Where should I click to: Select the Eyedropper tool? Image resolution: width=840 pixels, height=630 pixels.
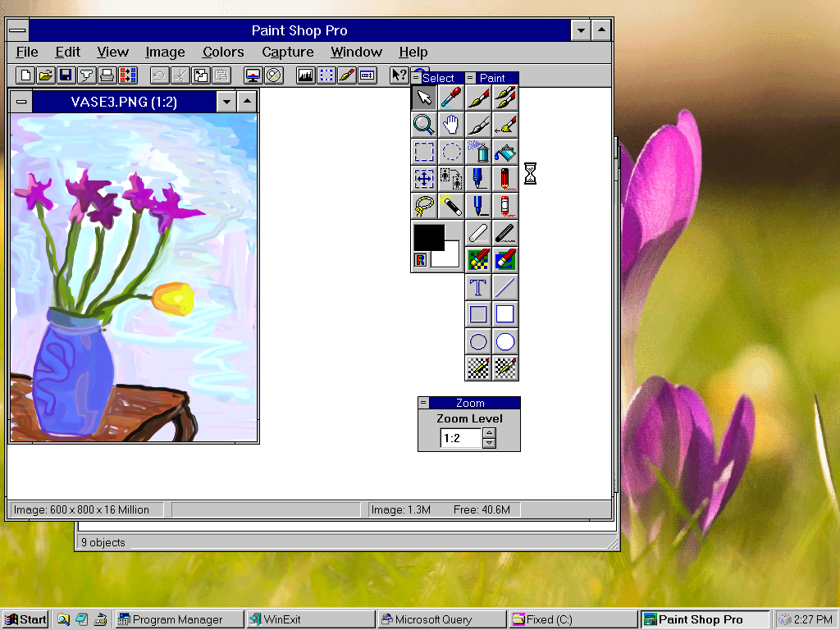tap(451, 97)
